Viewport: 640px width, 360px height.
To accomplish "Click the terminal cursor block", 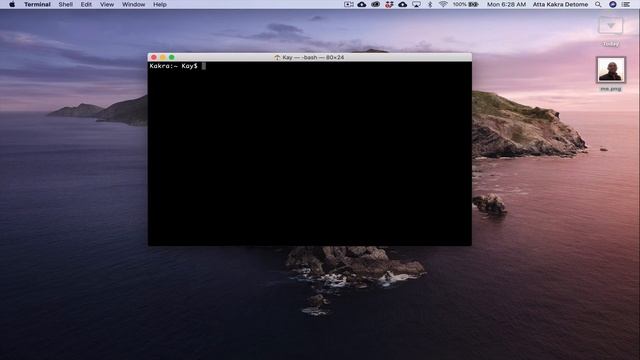I will (204, 66).
